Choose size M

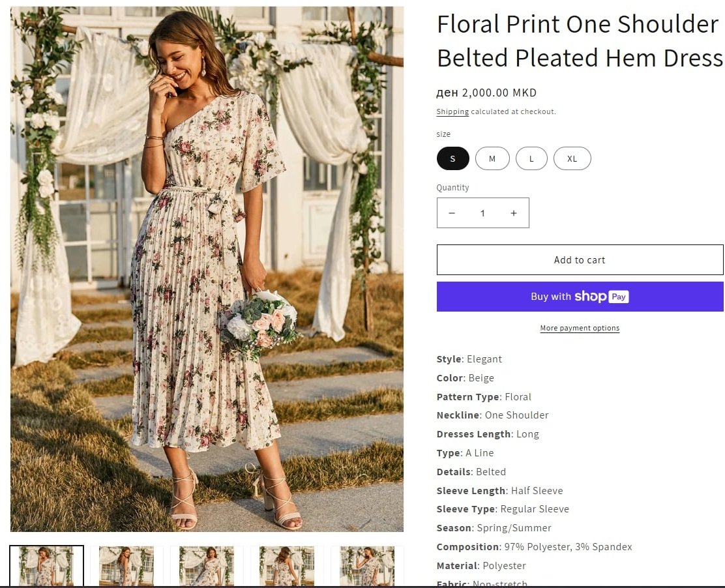tap(492, 158)
